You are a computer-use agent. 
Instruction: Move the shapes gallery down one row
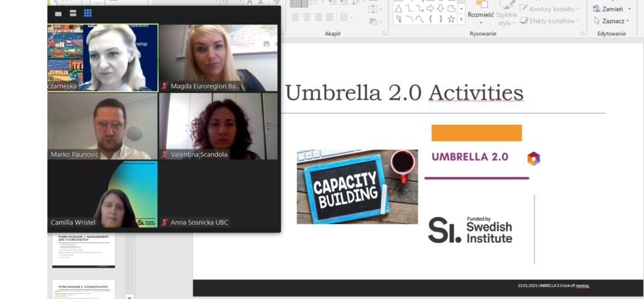click(462, 9)
